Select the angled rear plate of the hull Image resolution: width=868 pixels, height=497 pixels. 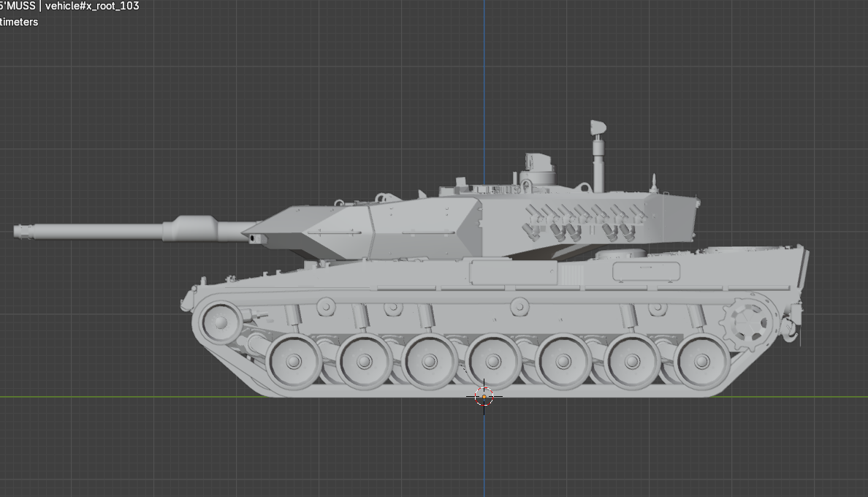tap(804, 268)
